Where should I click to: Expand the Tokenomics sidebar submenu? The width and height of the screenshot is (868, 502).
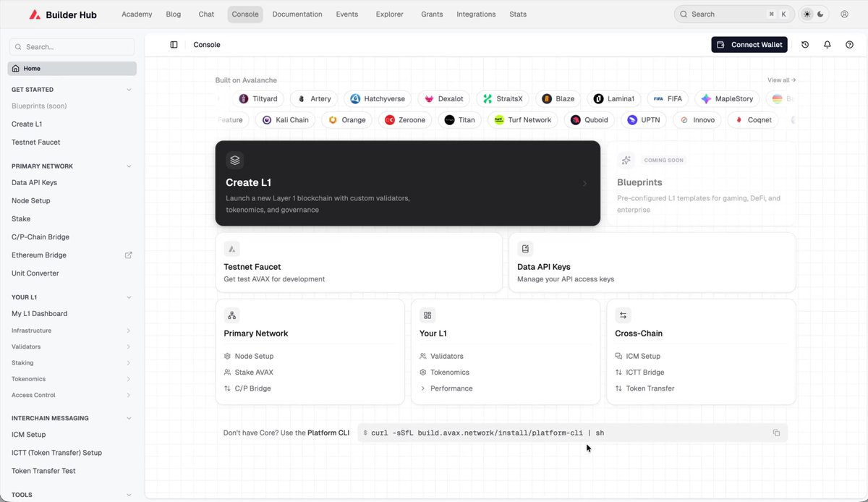click(x=129, y=379)
